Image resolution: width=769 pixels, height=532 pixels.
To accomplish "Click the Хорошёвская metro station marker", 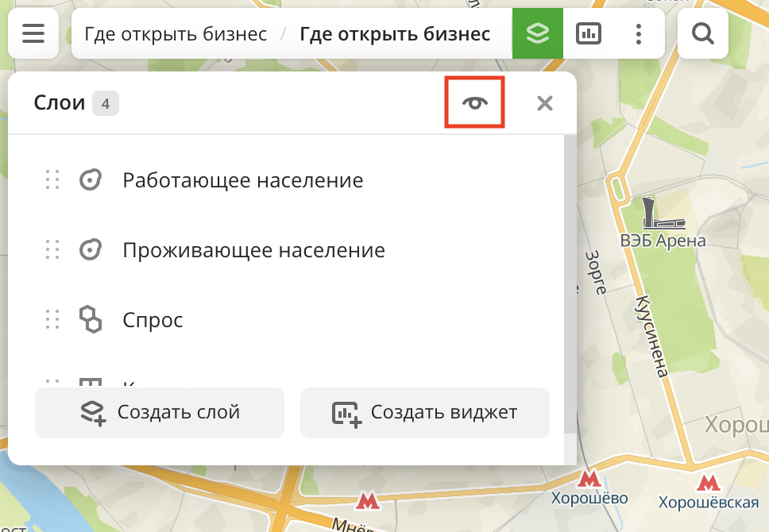I will pos(708,483).
